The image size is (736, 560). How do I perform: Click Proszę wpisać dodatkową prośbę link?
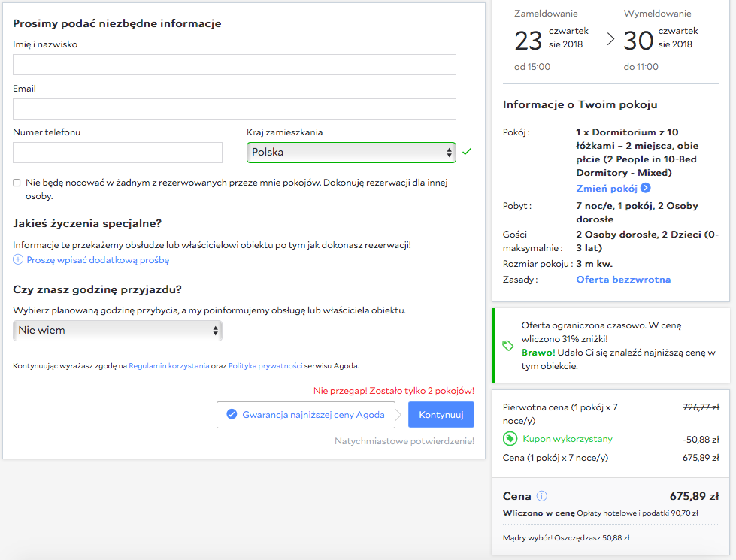(98, 260)
